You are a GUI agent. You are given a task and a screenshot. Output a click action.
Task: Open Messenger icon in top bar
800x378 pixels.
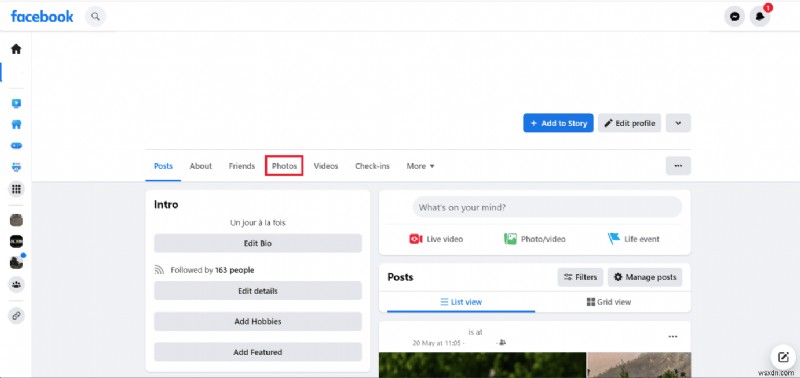(734, 17)
